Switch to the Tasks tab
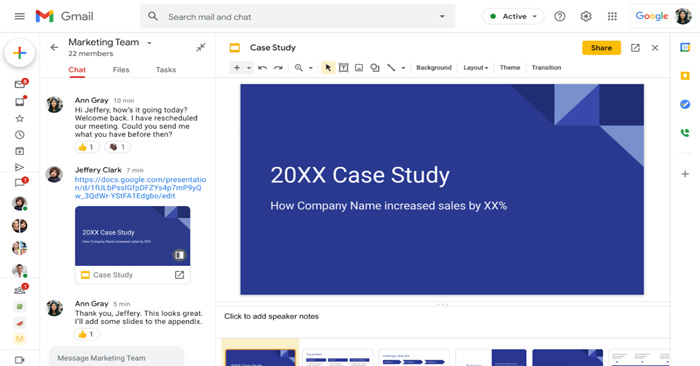Image resolution: width=700 pixels, height=366 pixels. (x=166, y=70)
